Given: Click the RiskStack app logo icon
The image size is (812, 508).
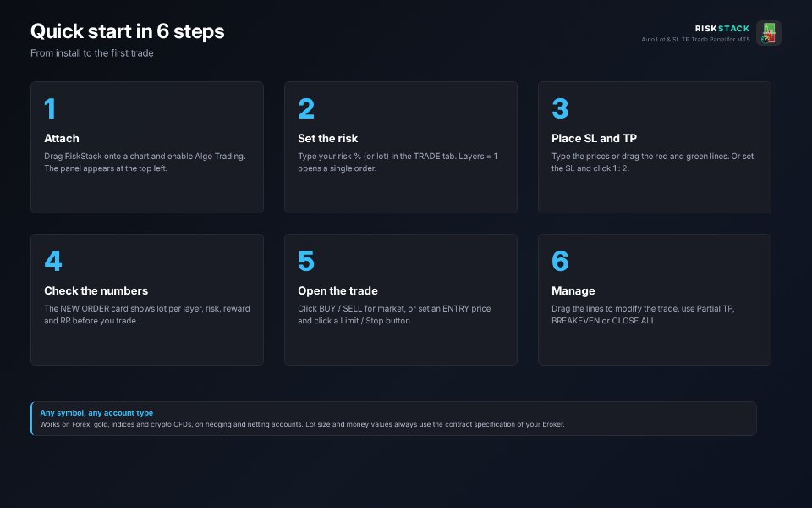Looking at the screenshot, I should click(x=769, y=33).
